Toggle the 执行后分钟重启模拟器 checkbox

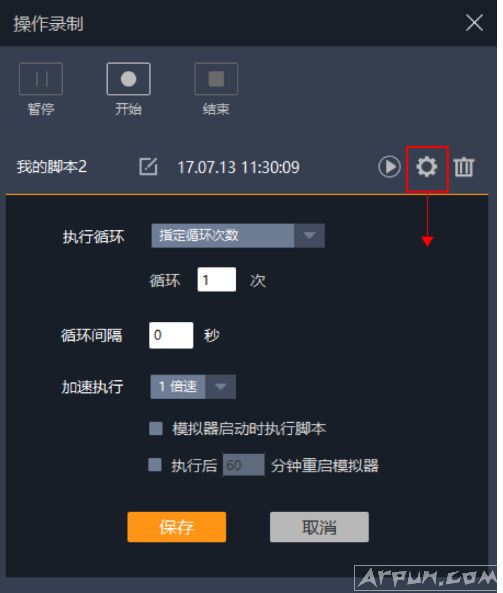(155, 465)
